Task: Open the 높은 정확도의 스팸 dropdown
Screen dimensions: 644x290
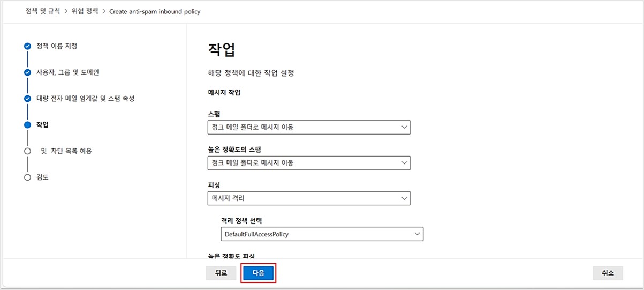Action: point(308,163)
